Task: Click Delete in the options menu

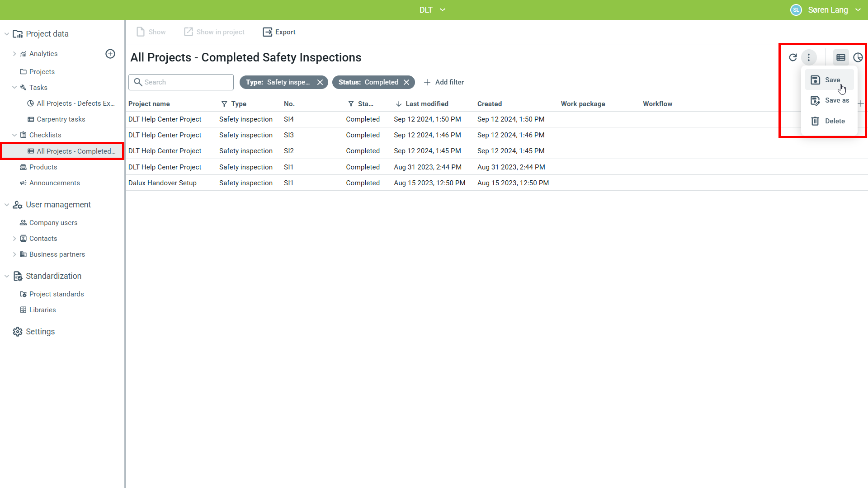Action: tap(835, 121)
